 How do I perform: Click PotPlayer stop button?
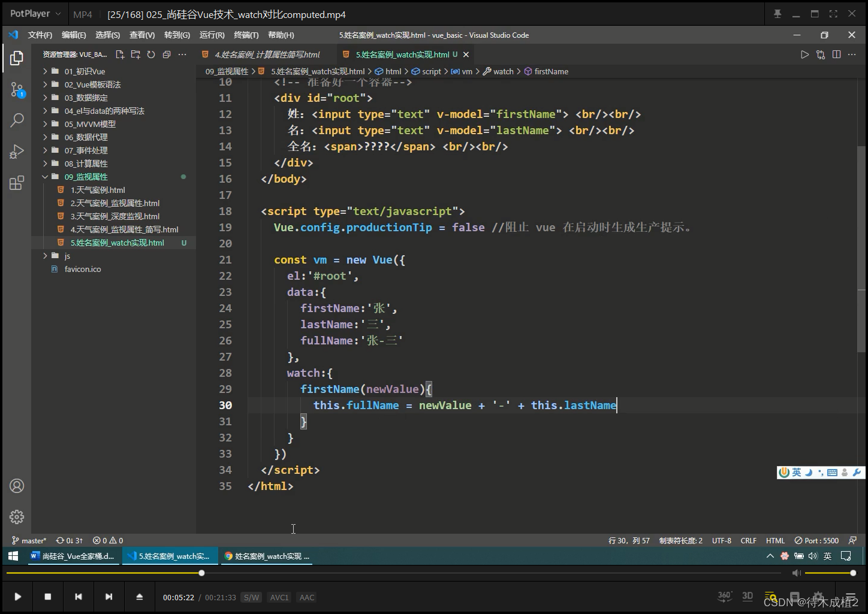pyautogui.click(x=48, y=597)
